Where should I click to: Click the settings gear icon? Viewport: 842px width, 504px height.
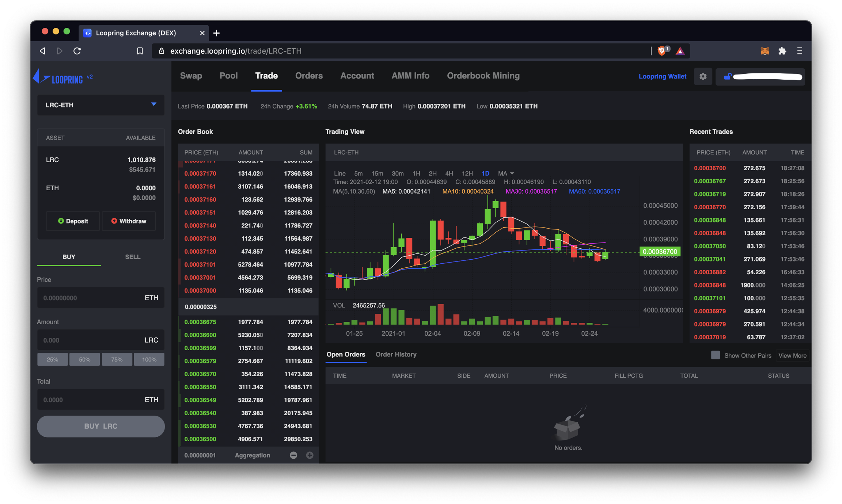click(x=703, y=76)
